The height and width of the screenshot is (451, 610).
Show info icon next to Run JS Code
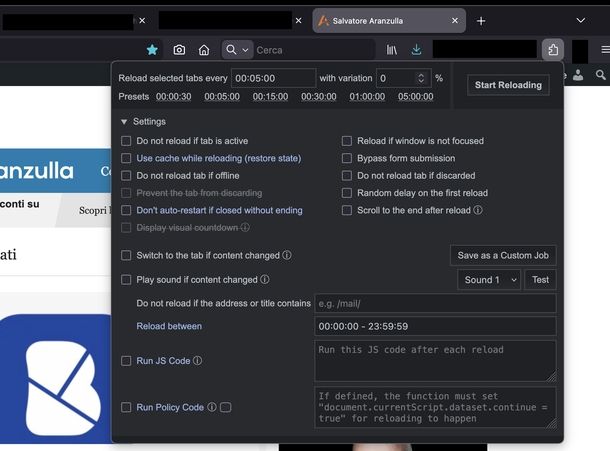pos(197,361)
